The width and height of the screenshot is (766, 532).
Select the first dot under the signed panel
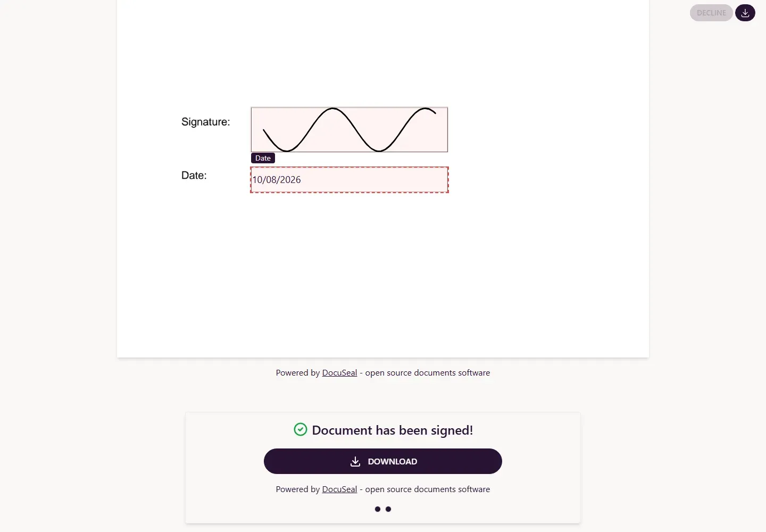[x=378, y=509]
